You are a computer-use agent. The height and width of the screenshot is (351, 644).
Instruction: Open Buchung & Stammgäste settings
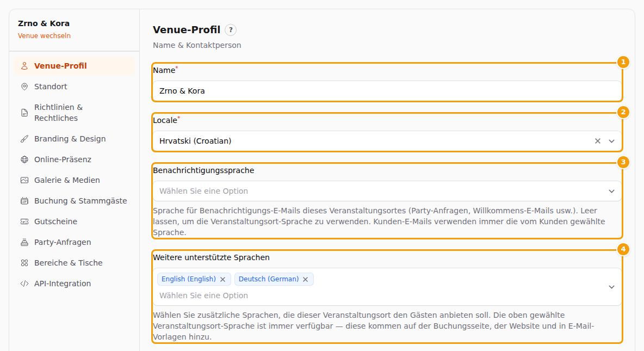point(74,201)
